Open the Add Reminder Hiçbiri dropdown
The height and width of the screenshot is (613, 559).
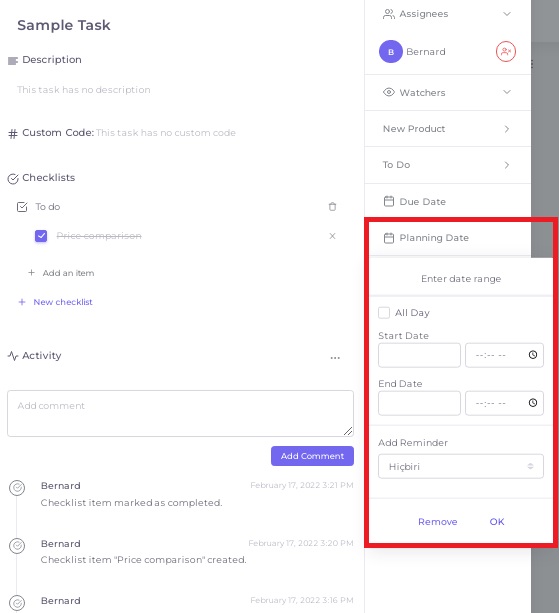pos(460,466)
